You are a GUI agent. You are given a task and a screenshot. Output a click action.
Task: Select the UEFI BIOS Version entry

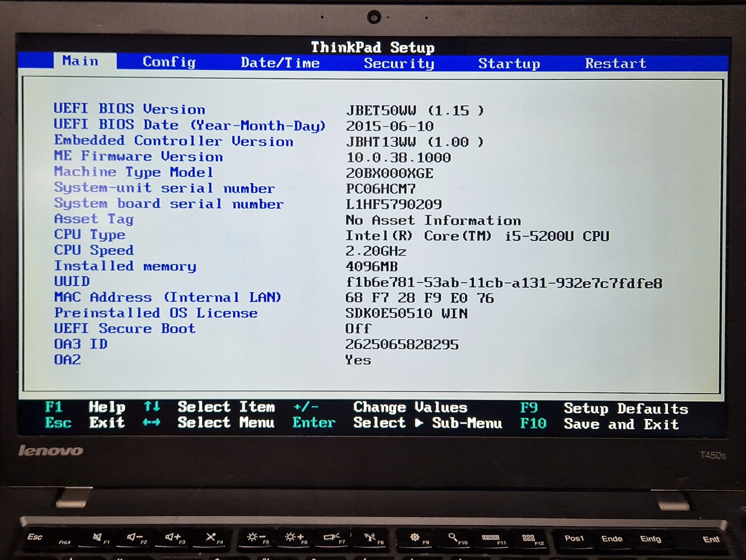pyautogui.click(x=129, y=109)
